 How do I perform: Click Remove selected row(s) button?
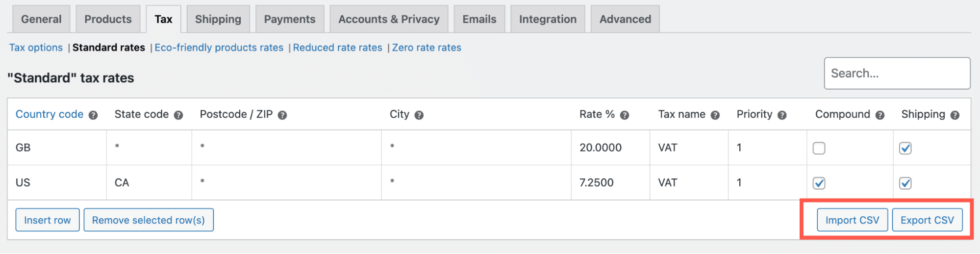(x=149, y=220)
